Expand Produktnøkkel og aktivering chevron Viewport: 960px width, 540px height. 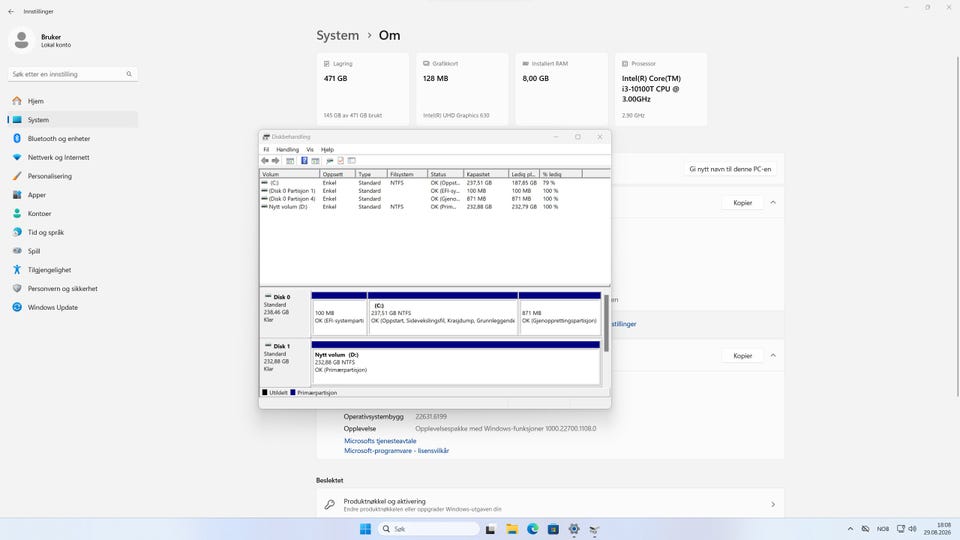773,504
